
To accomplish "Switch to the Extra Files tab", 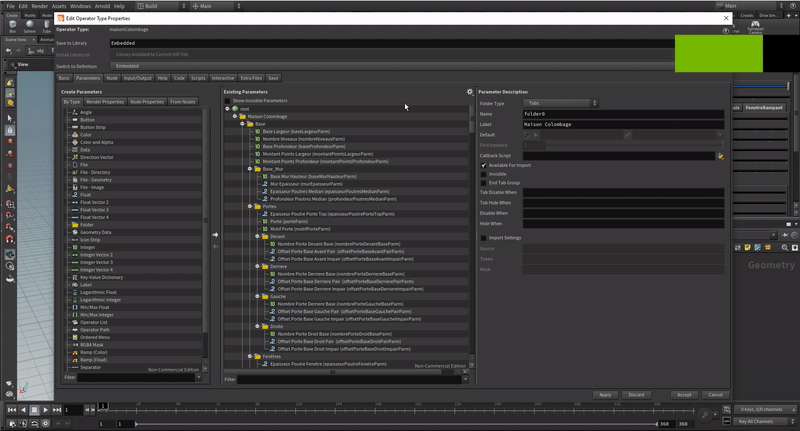I will coord(251,78).
